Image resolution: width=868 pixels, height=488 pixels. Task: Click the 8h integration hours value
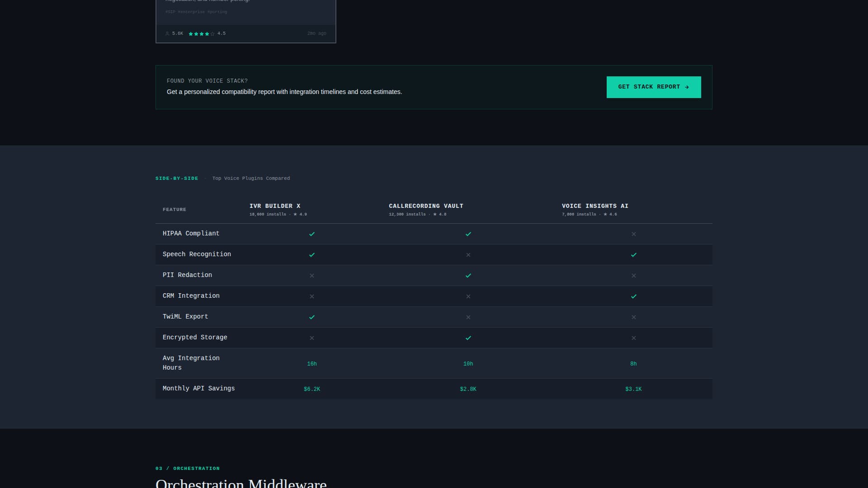[x=634, y=364]
